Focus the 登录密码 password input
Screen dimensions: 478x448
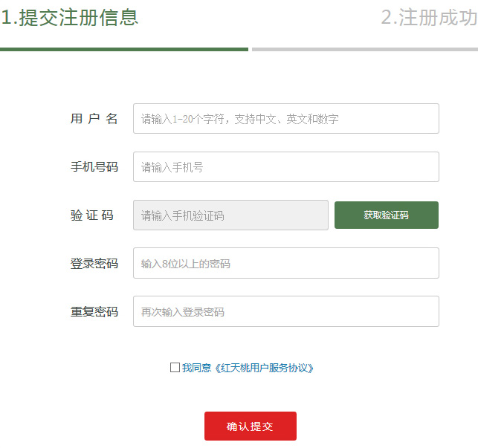pyautogui.click(x=285, y=264)
